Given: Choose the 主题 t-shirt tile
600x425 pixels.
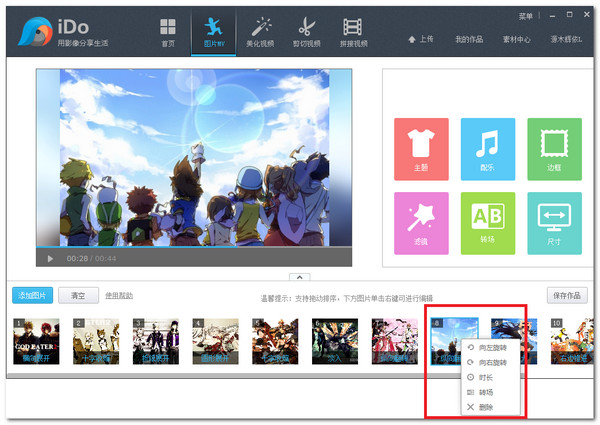Looking at the screenshot, I should 421,149.
